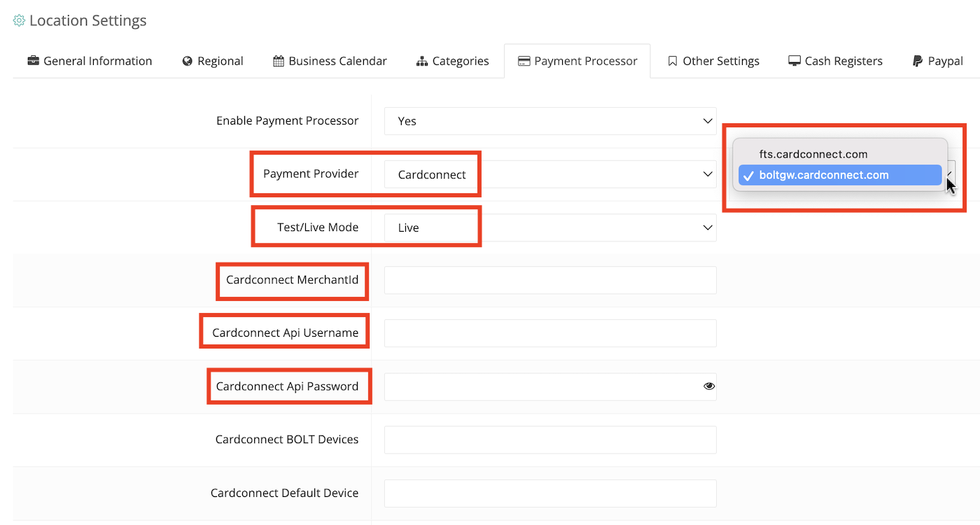Viewport: 980px width, 525px height.
Task: Click the Cardconnect BOLT Devices label
Action: point(287,439)
